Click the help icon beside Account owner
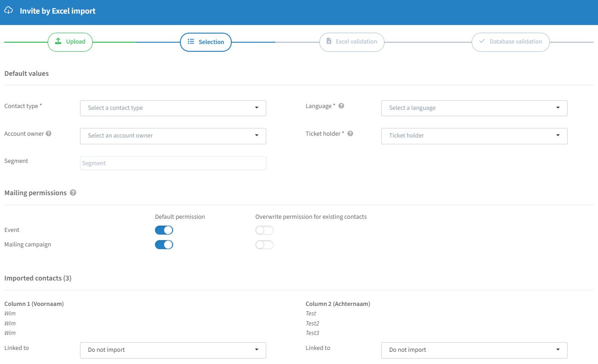The height and width of the screenshot is (364, 598). pyautogui.click(x=49, y=134)
